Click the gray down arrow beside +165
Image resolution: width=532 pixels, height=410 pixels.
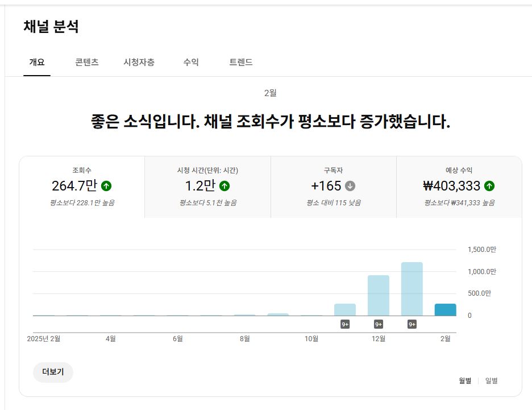(350, 186)
